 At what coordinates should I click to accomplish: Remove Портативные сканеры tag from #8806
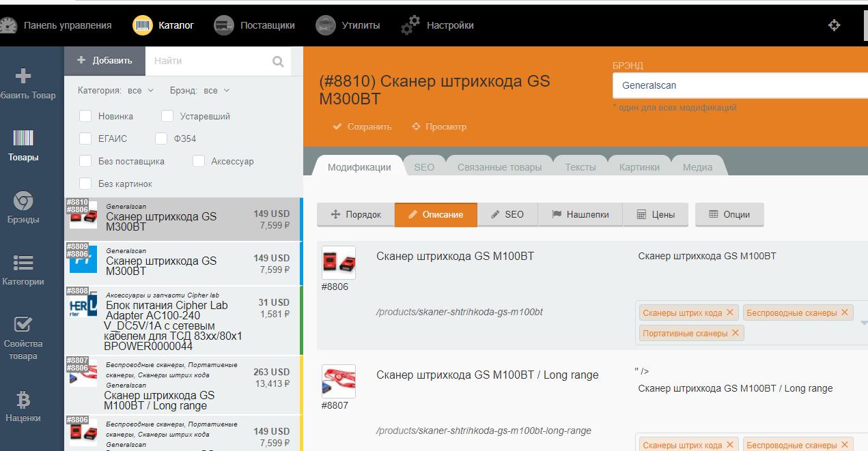tap(736, 333)
